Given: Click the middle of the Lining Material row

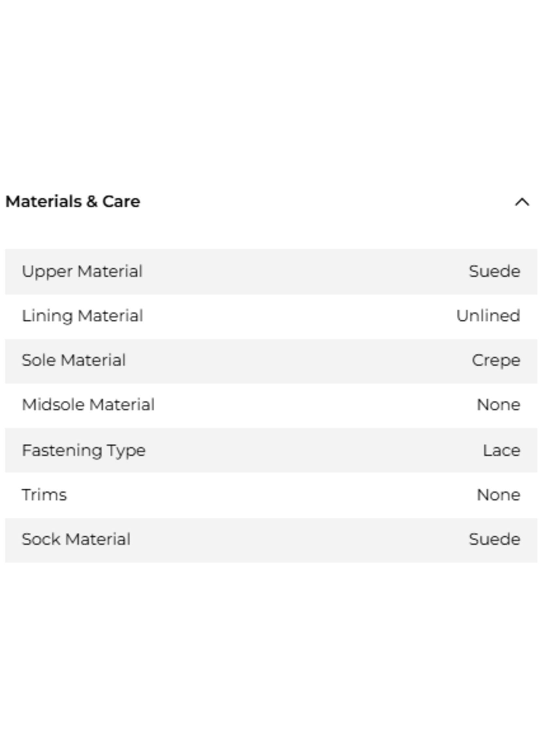Looking at the screenshot, I should (x=271, y=316).
